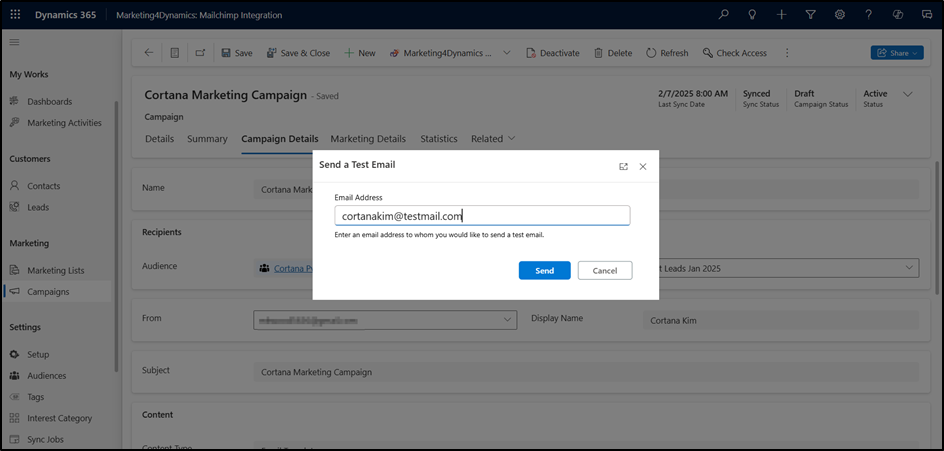Open the advanced filter funnel icon
This screenshot has width=944, height=451.
point(810,15)
